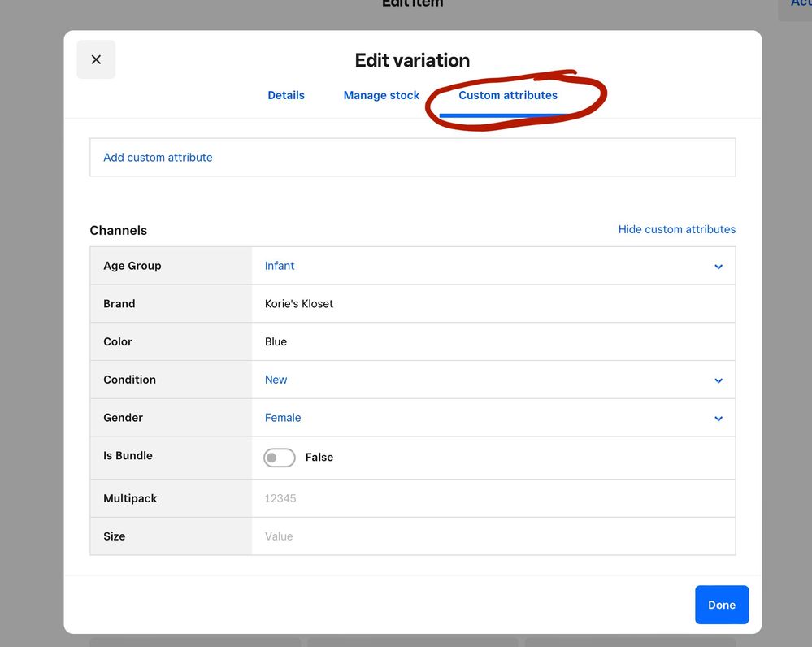Click the Age Group dropdown chevron arrow
This screenshot has width=812, height=647.
click(x=719, y=267)
